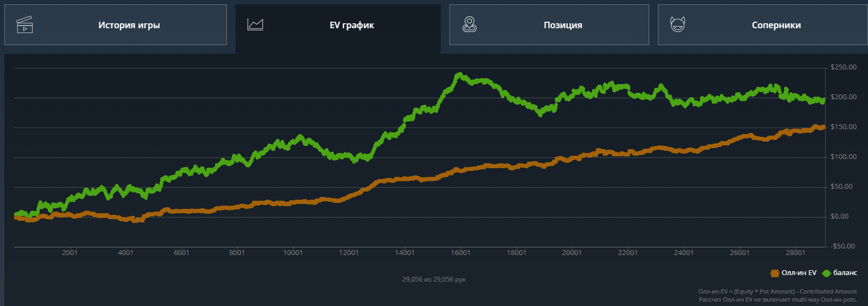The width and height of the screenshot is (868, 306).
Task: Open the Соперники tab
Action: [x=763, y=25]
